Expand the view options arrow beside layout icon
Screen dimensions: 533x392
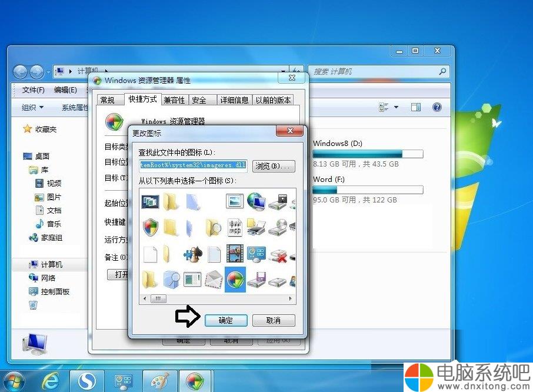[396, 108]
